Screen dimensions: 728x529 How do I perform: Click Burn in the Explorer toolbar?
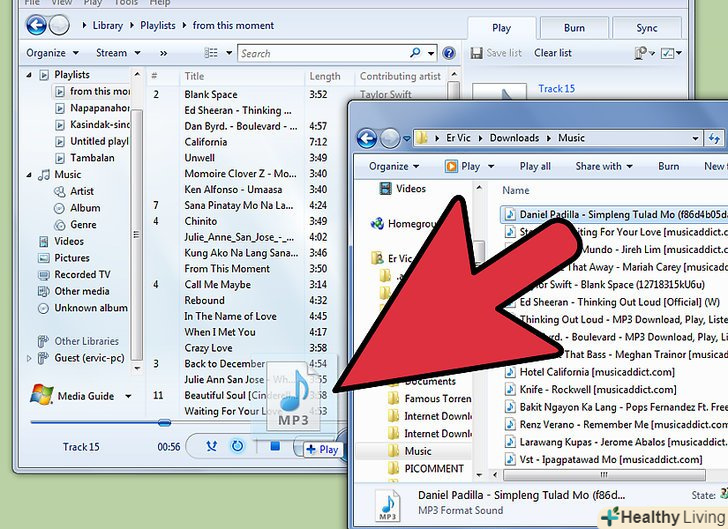pos(669,166)
